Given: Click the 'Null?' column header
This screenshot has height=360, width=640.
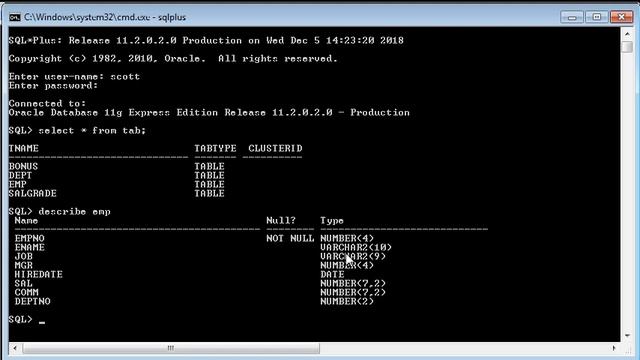Looking at the screenshot, I should [x=281, y=221].
